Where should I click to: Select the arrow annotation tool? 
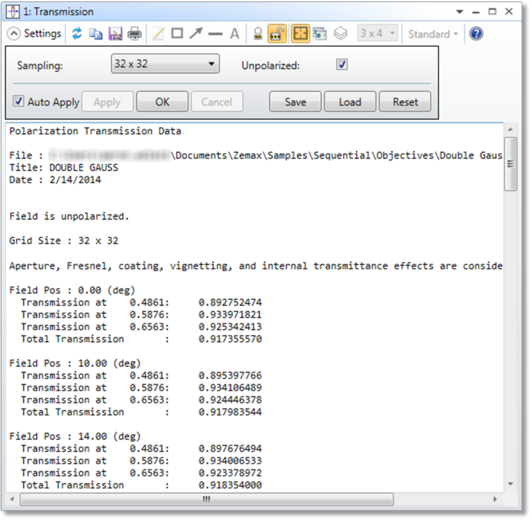[x=196, y=34]
